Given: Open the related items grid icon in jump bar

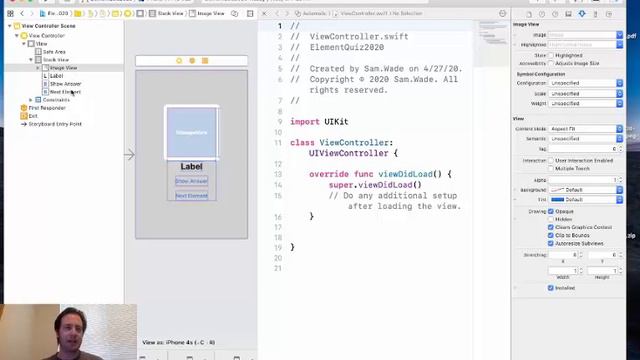Looking at the screenshot, I should (x=10, y=13).
